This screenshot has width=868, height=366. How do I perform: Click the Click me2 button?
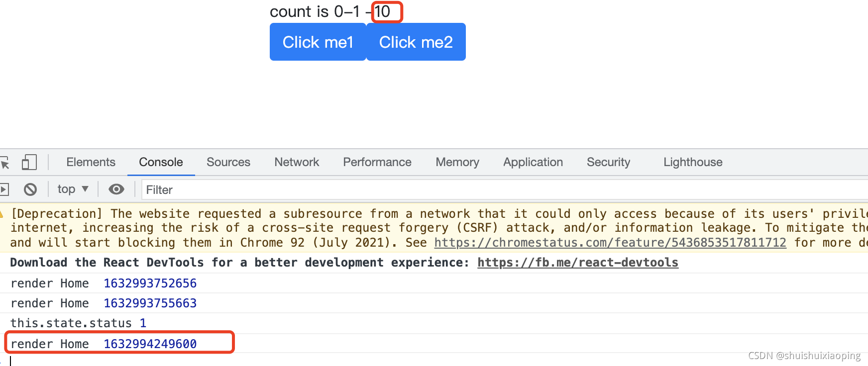(x=416, y=42)
